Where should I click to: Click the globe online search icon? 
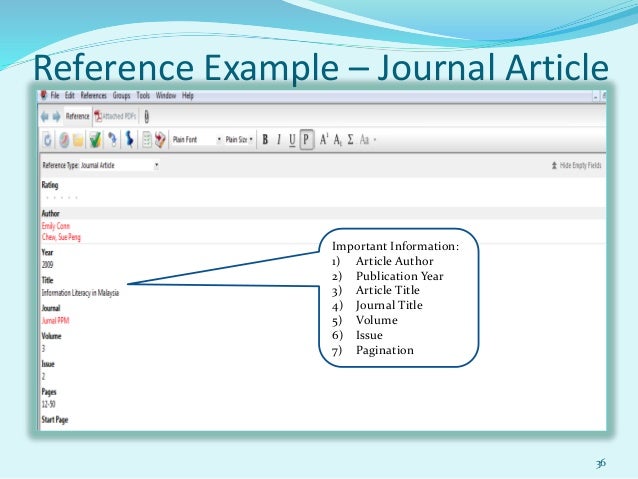[x=64, y=140]
